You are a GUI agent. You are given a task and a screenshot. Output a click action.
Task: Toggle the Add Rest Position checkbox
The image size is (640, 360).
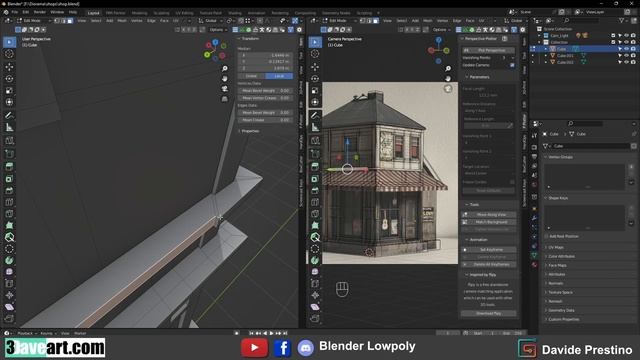547,236
